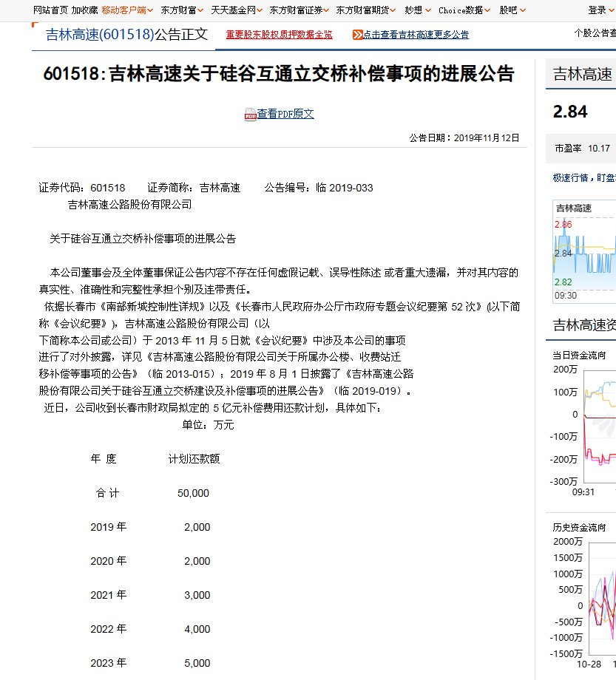
Task: Click the 2022 年 4,000 row
Action: [150, 629]
